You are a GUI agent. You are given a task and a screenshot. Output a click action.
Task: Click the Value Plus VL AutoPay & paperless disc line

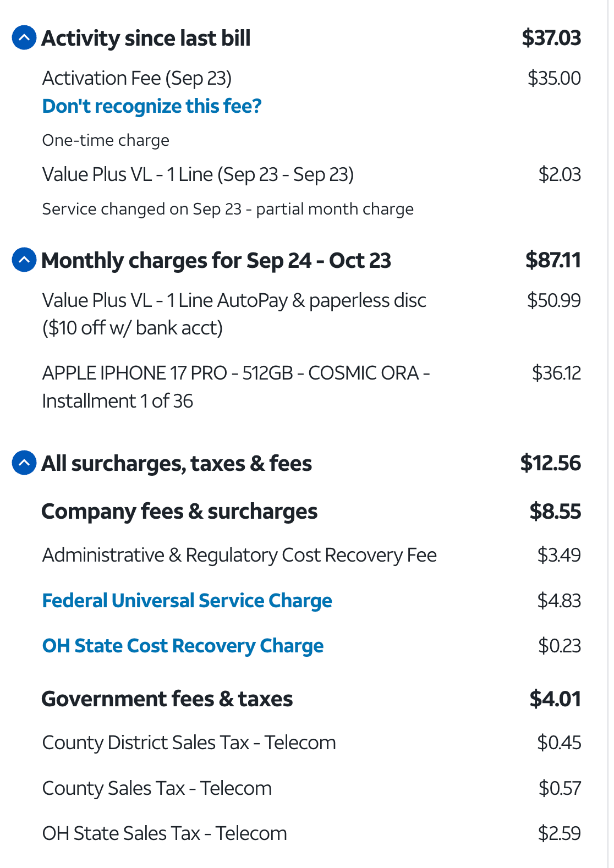(x=234, y=314)
